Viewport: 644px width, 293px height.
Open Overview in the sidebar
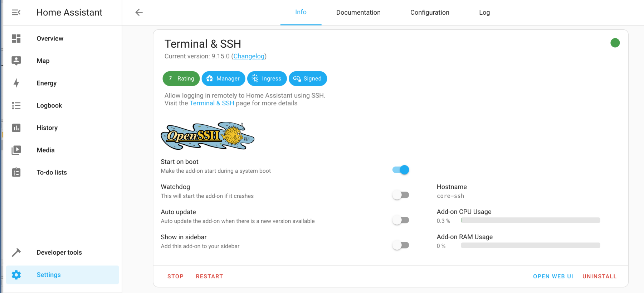[63, 38]
